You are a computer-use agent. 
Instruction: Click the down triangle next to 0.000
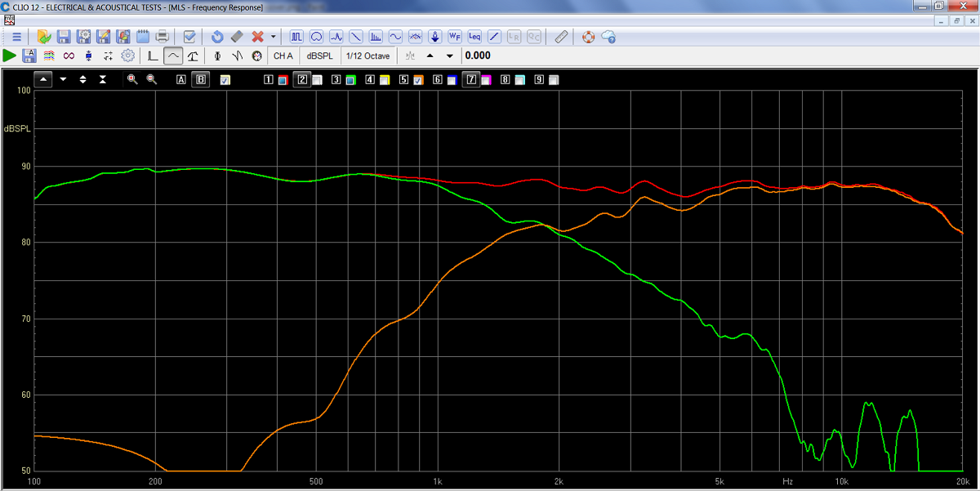tap(449, 56)
